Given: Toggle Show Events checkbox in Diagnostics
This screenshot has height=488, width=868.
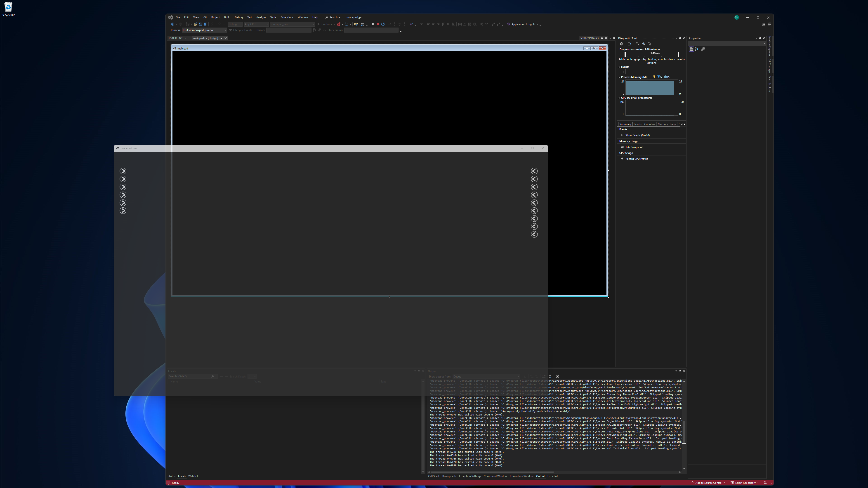Looking at the screenshot, I should pyautogui.click(x=622, y=135).
